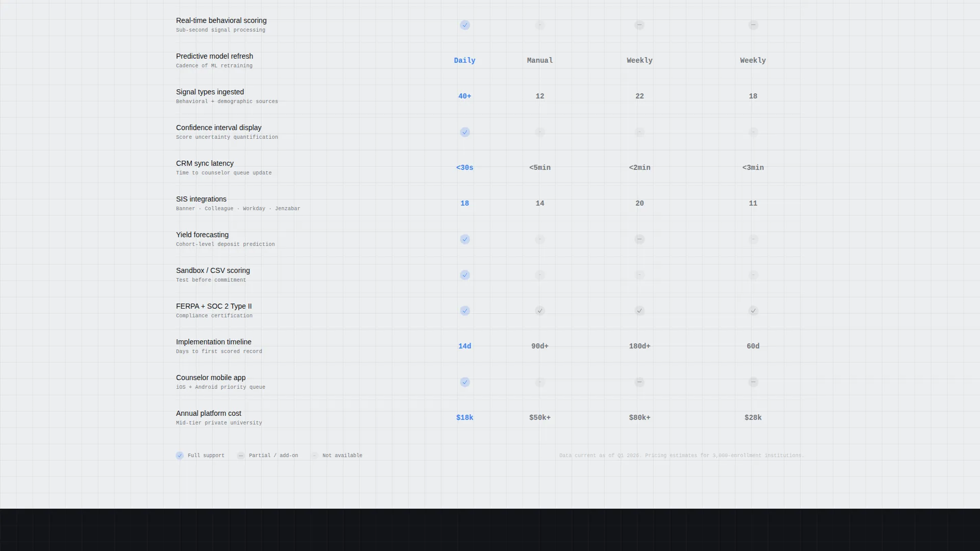This screenshot has width=980, height=551.
Task: Click the 'Sandbox / CSV scoring' feature label
Action: (213, 270)
